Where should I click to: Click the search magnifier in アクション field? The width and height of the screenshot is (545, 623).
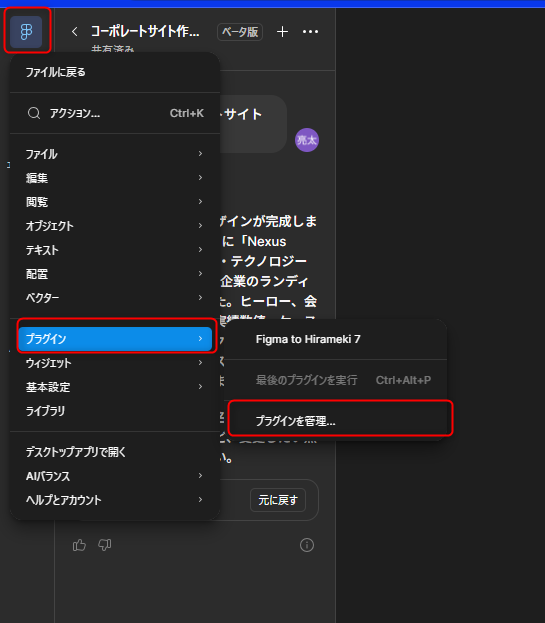pyautogui.click(x=34, y=113)
